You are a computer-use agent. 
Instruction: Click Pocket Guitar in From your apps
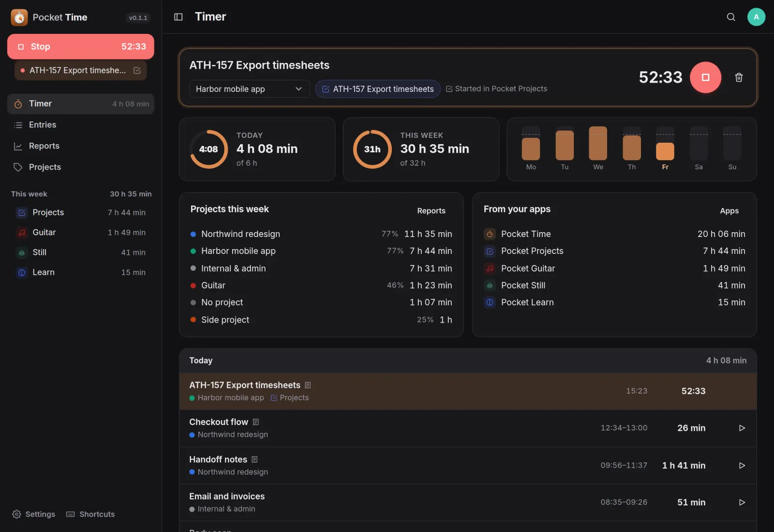click(614, 268)
